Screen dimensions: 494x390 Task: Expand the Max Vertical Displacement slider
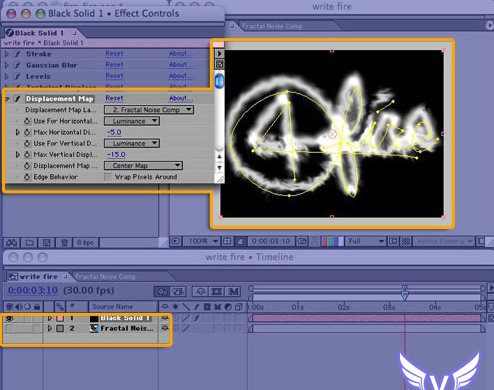pos(18,155)
